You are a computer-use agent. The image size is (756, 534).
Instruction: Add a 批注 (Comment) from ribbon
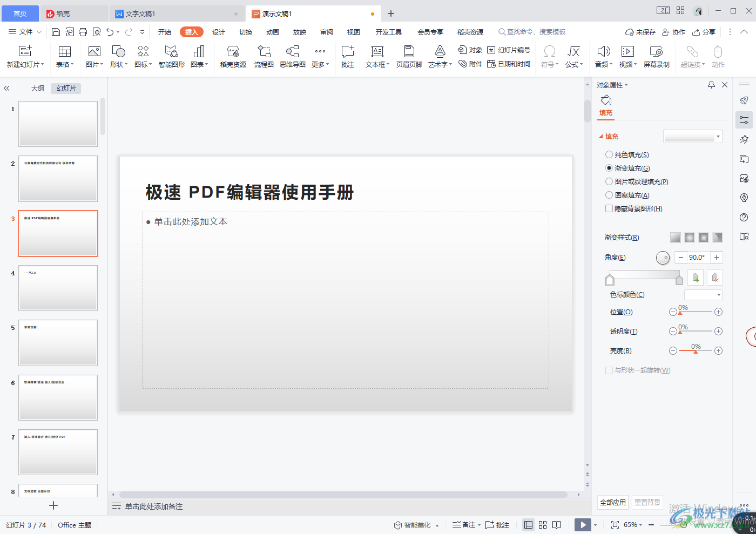[x=348, y=57]
